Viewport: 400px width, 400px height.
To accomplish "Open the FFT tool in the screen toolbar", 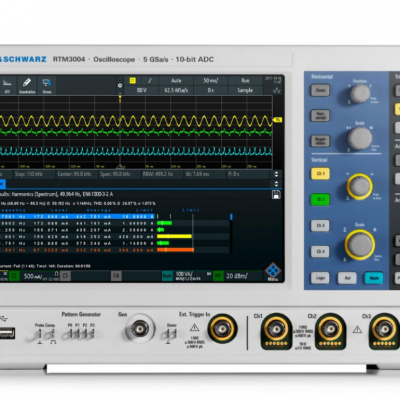I will pyautogui.click(x=7, y=85).
